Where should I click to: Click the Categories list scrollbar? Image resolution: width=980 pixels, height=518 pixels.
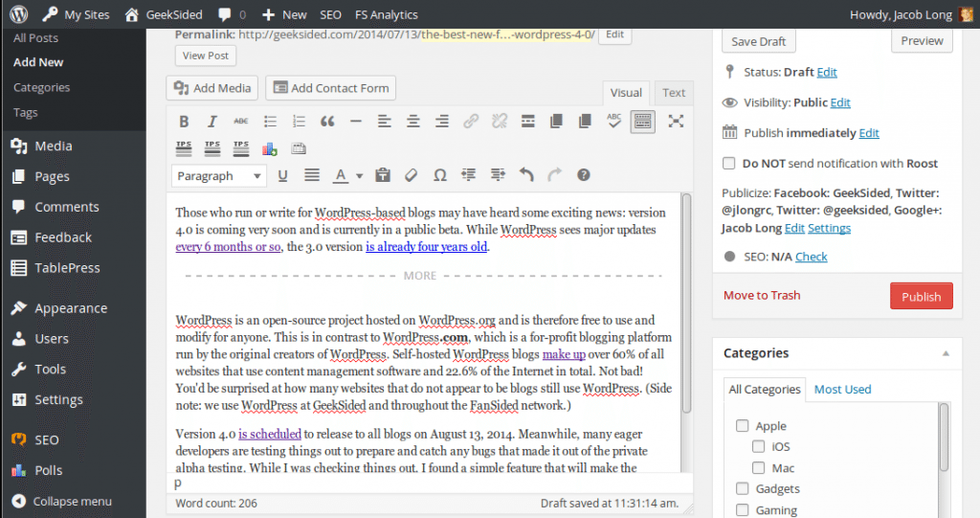click(x=944, y=437)
